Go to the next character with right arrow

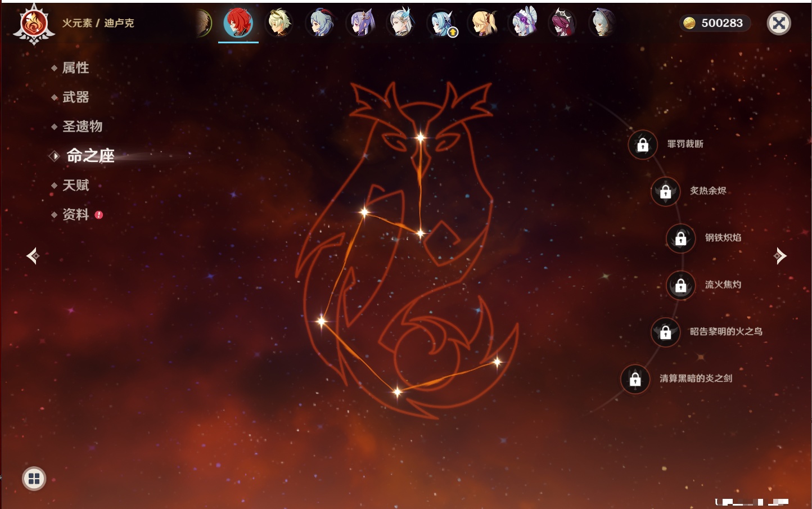(x=780, y=256)
